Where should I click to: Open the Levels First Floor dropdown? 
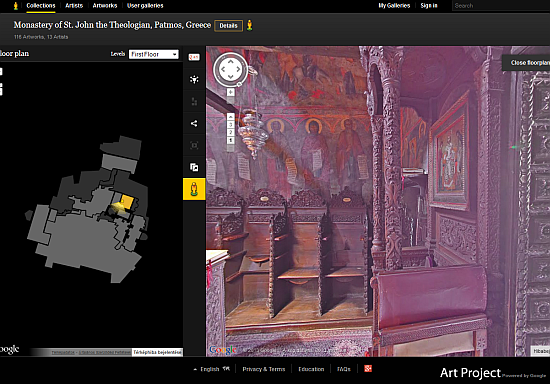click(154, 54)
